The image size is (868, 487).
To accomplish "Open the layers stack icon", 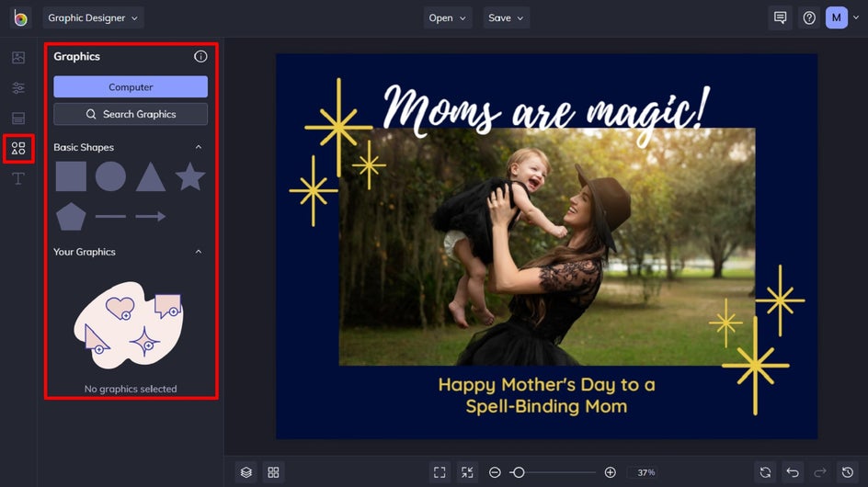I will coord(246,472).
